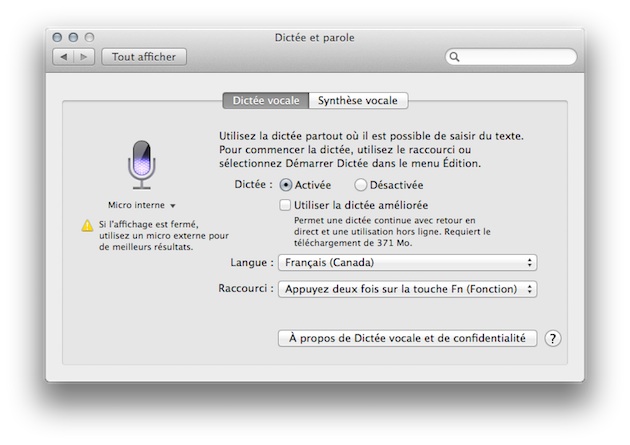Open the Langue Français (Canada) dropdown
Image resolution: width=630 pixels, height=445 pixels.
pos(407,263)
